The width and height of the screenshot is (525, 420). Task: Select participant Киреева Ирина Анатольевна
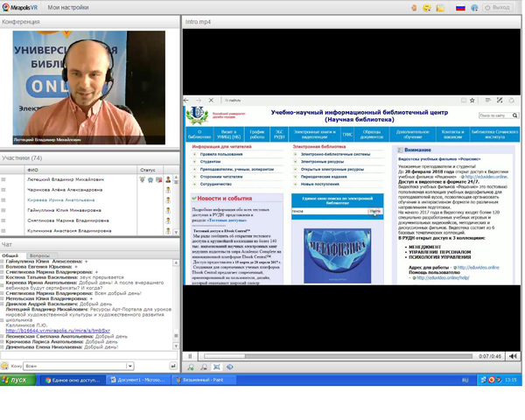pyautogui.click(x=61, y=200)
